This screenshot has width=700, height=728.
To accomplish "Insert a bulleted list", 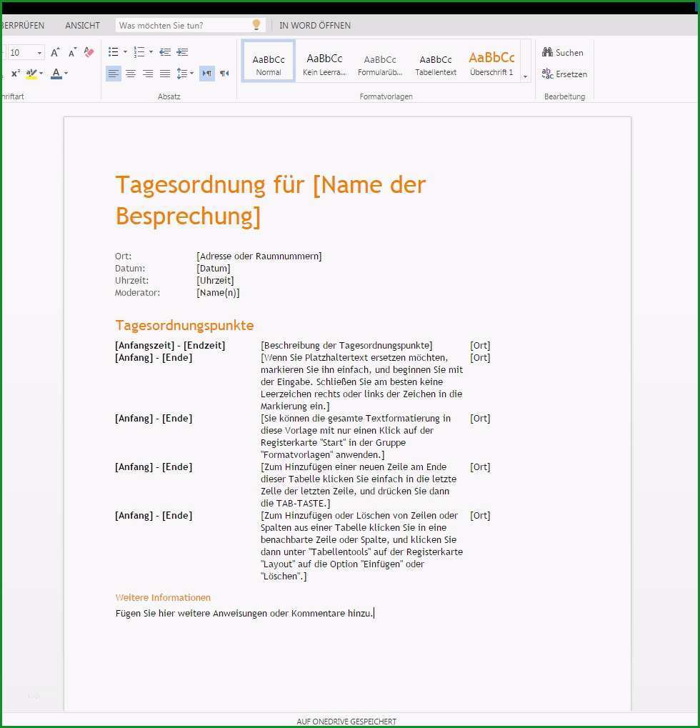I will pyautogui.click(x=113, y=52).
